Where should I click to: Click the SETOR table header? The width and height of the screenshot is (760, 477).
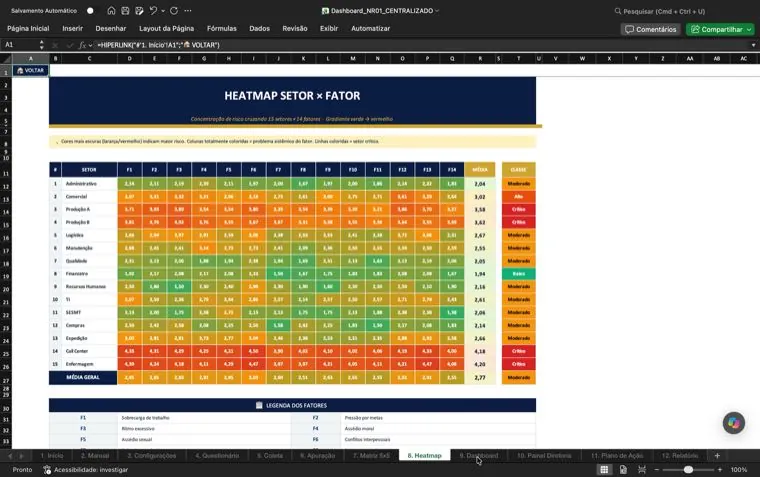(x=89, y=170)
